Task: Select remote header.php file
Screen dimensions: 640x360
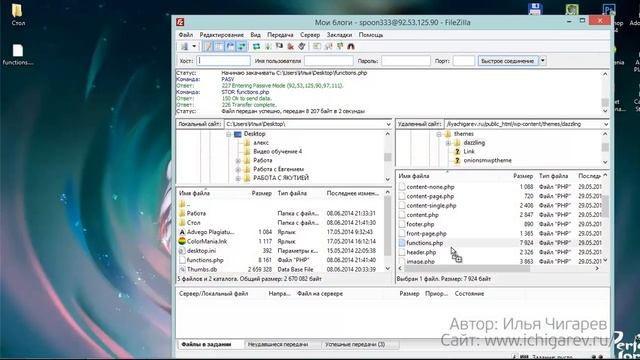Action: (421, 253)
